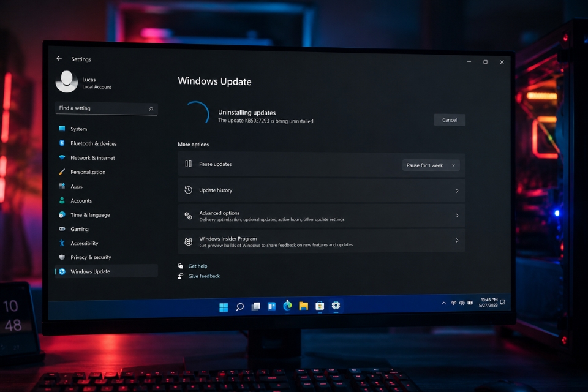588x392 pixels.
Task: Click the search magnifier in Find a setting
Action: [151, 109]
